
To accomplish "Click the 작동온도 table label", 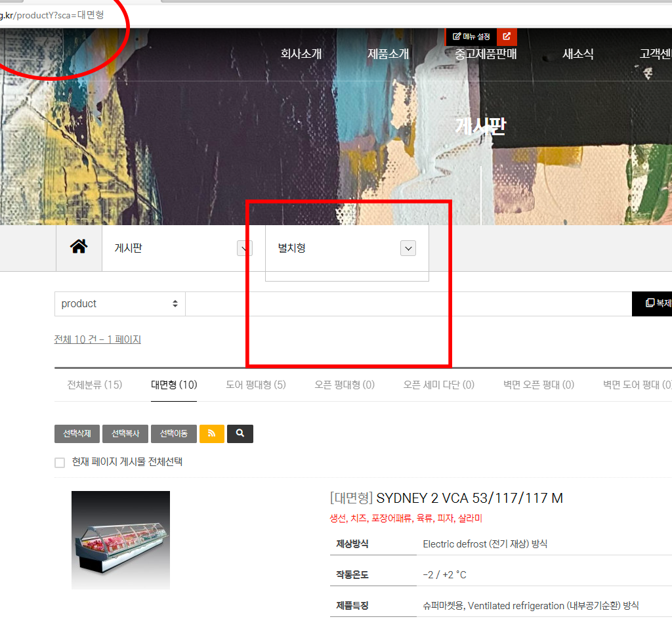I will tap(352, 574).
